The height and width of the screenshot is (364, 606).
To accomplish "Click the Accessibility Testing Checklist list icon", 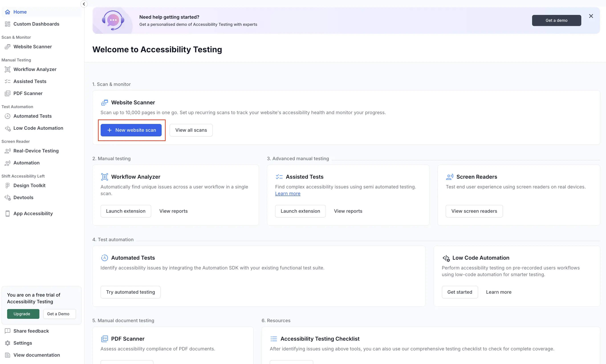I will pyautogui.click(x=274, y=339).
